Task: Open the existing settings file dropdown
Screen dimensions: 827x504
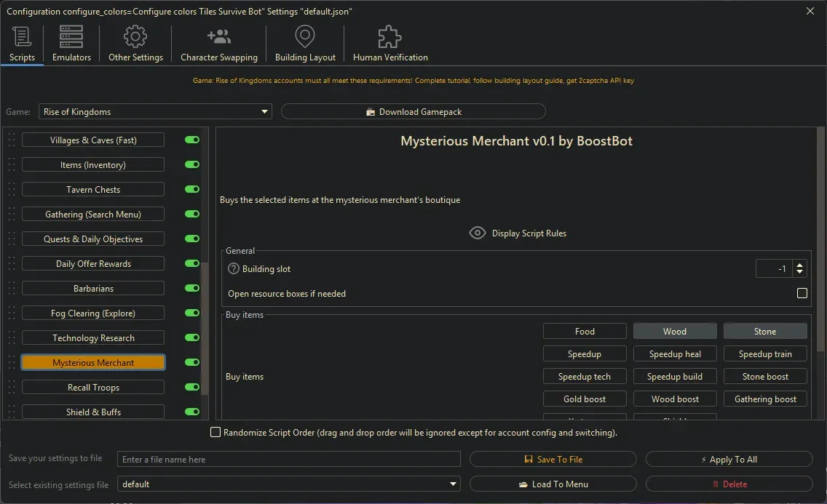Action: [453, 484]
